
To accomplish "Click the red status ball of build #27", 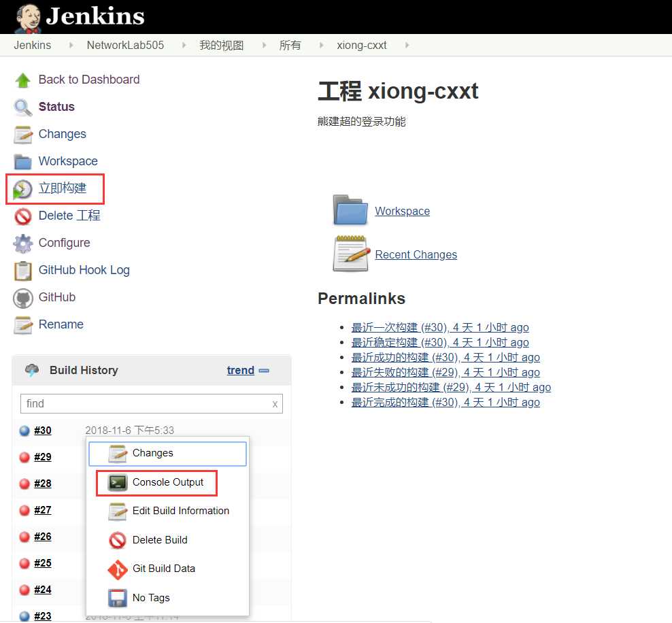I will pyautogui.click(x=24, y=510).
